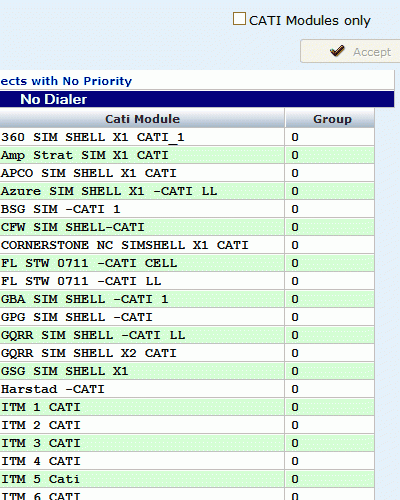Select the Amp Strat SIM X1 CATI row
This screenshot has width=400, height=500.
point(187,155)
